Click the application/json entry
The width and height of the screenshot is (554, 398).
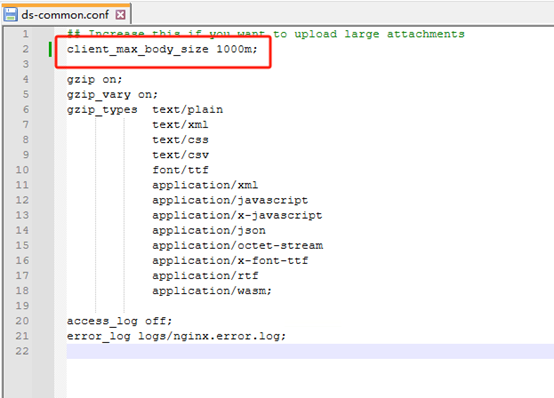click(x=209, y=230)
